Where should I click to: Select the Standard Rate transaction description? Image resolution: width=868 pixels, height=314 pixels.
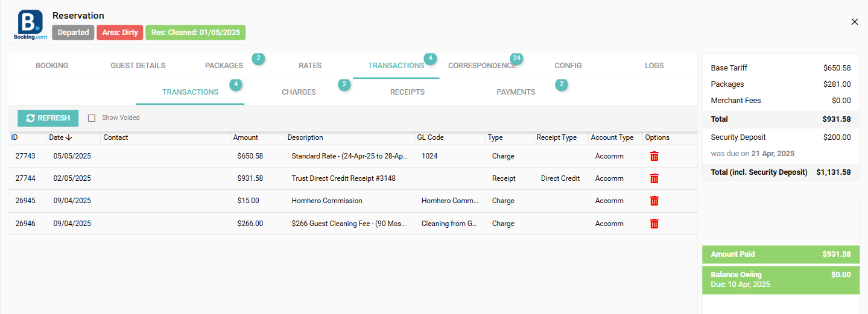point(350,156)
